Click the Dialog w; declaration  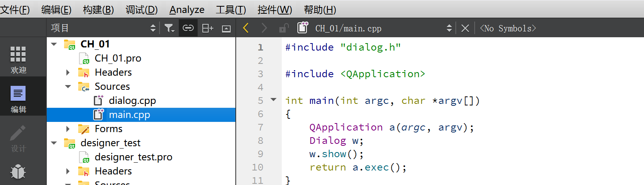[x=336, y=141]
